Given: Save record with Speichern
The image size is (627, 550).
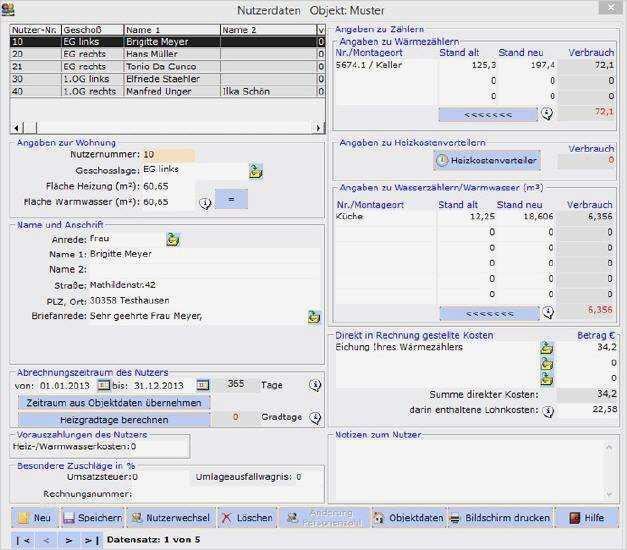Looking at the screenshot, I should [93, 518].
